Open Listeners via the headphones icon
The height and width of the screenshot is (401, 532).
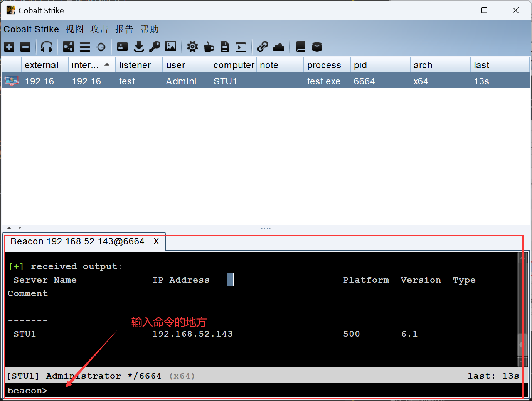click(x=47, y=47)
